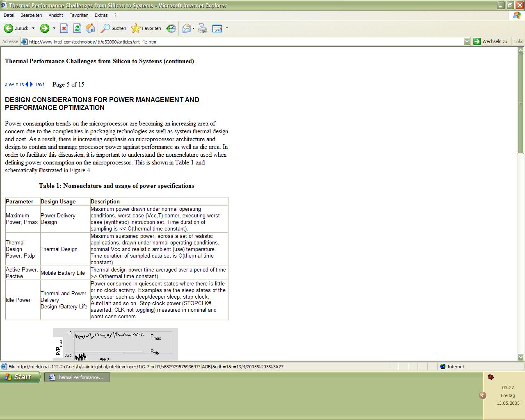Click in the address URL field
Image resolution: width=525 pixels, height=420 pixels.
pos(246,41)
